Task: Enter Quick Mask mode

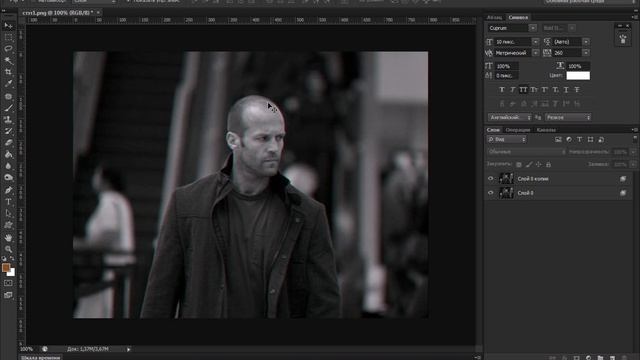Action: (8, 283)
